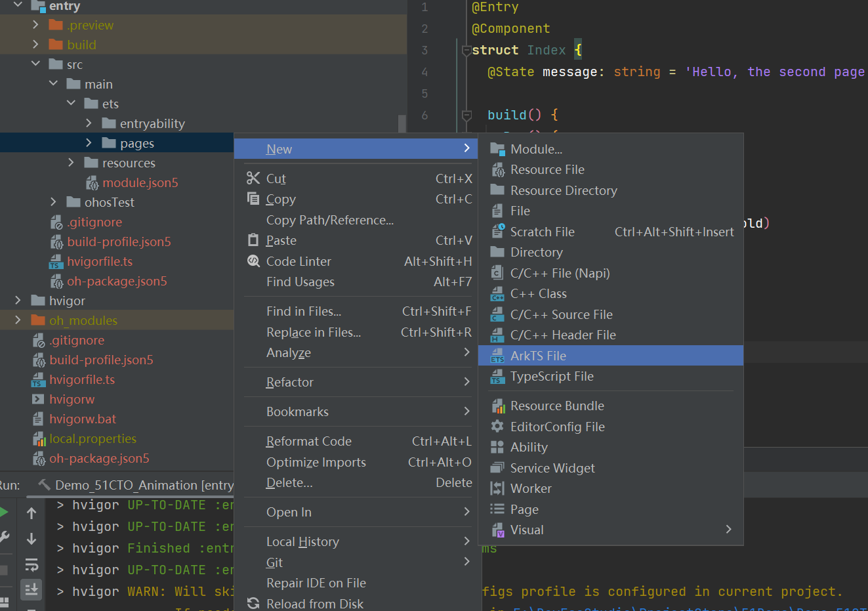The image size is (868, 611).
Task: Click the down arrow in Run panel
Action: 31,539
